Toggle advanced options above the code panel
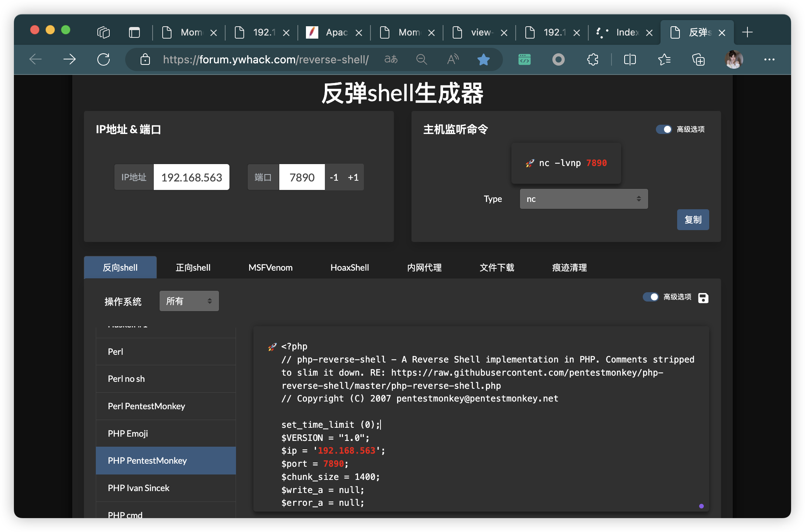805x532 pixels. (x=651, y=297)
